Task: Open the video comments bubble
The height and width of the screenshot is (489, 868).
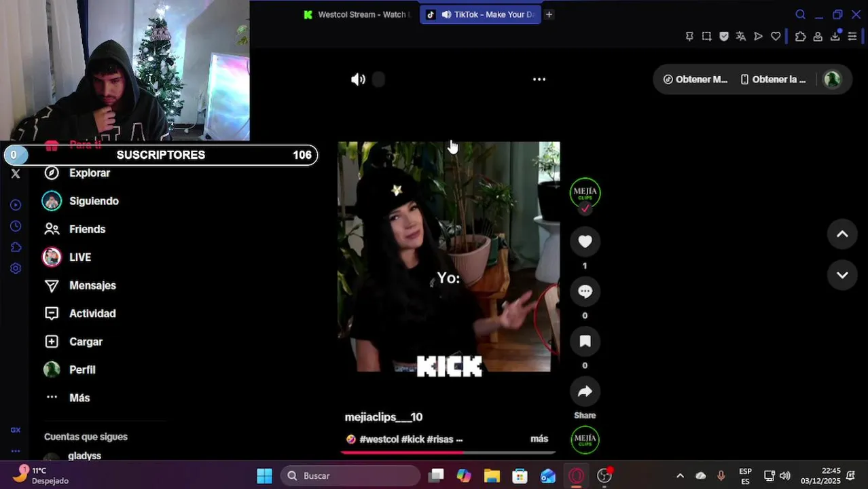Action: pos(585,291)
